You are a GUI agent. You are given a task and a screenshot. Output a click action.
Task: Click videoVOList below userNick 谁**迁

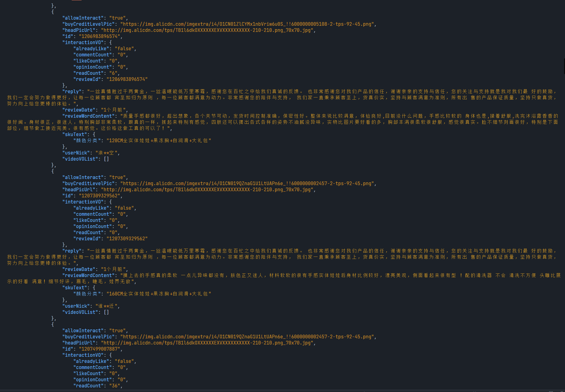pos(86,312)
